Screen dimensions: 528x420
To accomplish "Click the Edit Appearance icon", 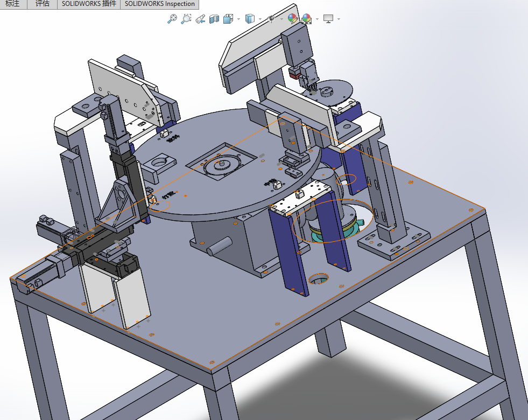I will pyautogui.click(x=293, y=18).
